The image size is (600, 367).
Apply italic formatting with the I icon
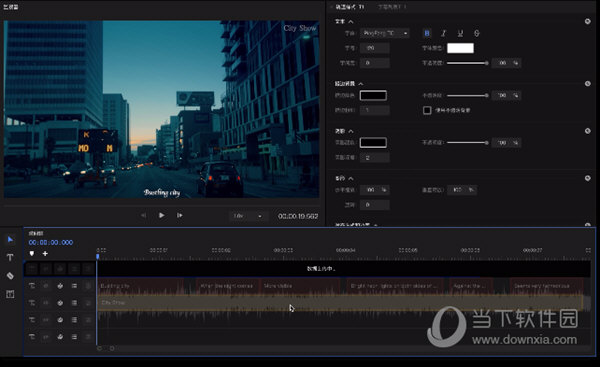[x=443, y=33]
